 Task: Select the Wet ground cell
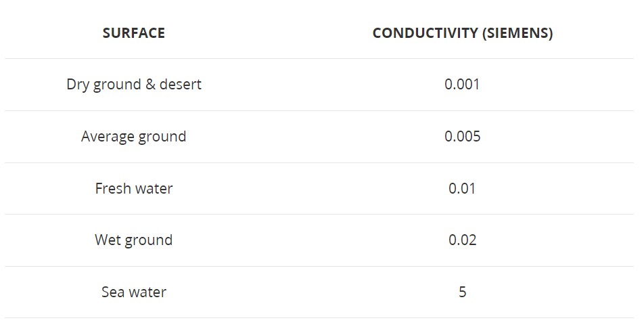tap(133, 240)
